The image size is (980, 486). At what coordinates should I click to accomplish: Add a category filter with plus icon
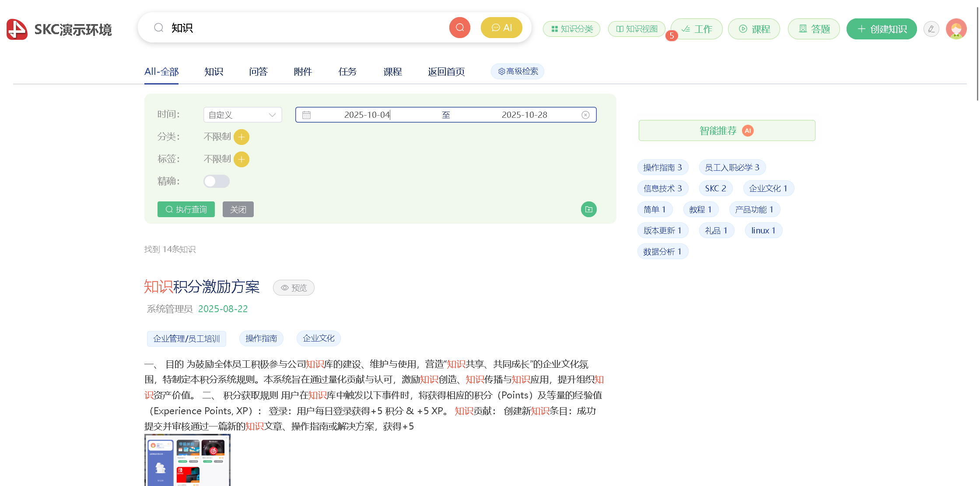coord(241,137)
